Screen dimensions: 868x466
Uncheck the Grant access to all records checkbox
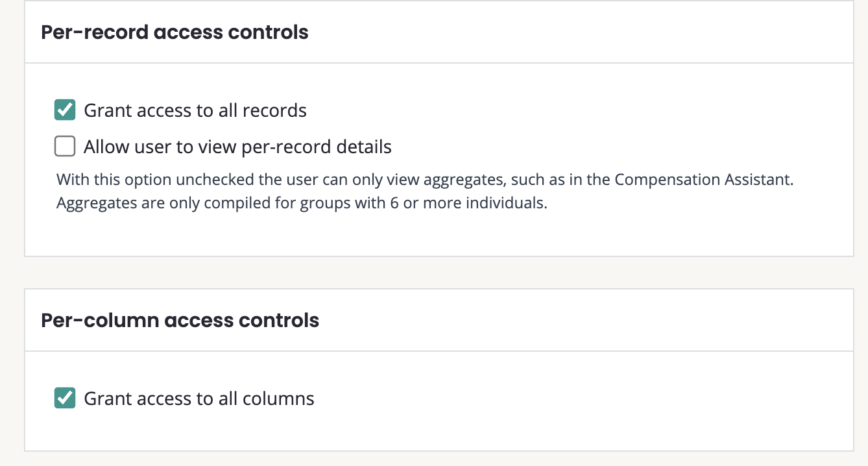(x=65, y=110)
